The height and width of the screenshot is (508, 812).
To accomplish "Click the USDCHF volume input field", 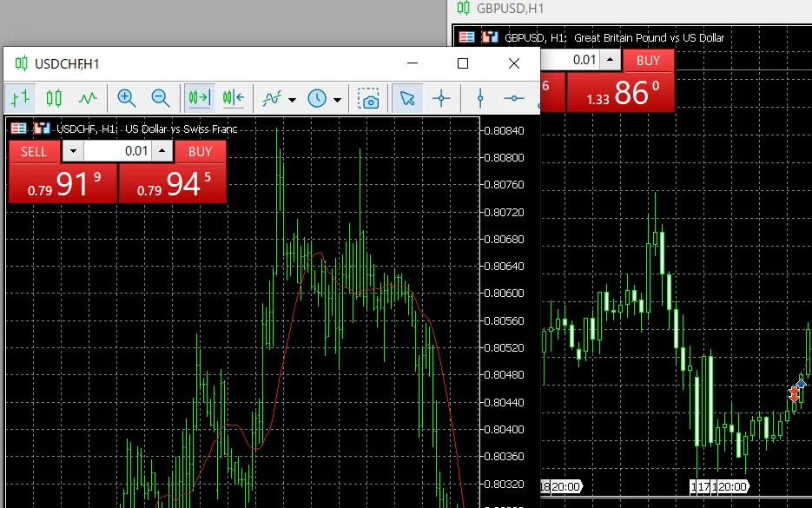I will point(117,151).
